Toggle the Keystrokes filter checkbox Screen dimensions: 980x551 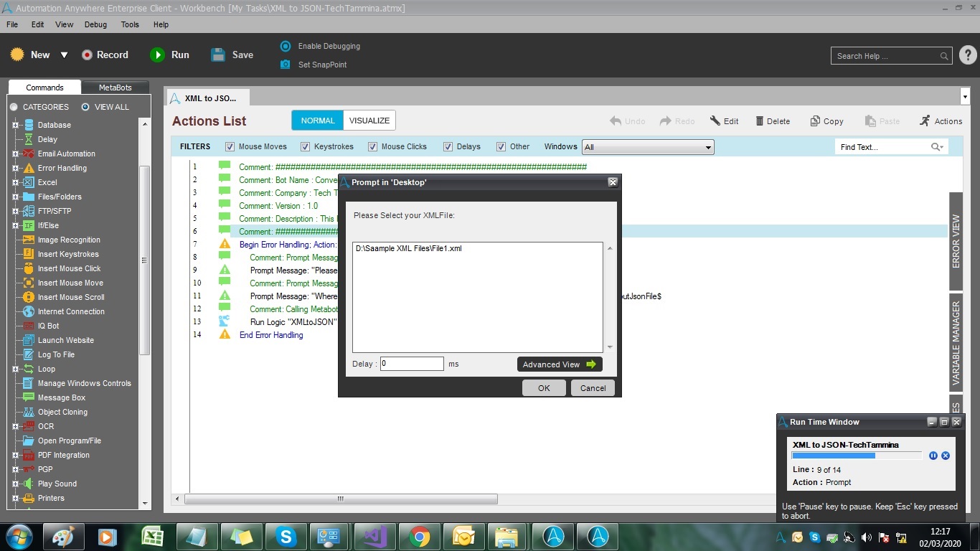[306, 146]
